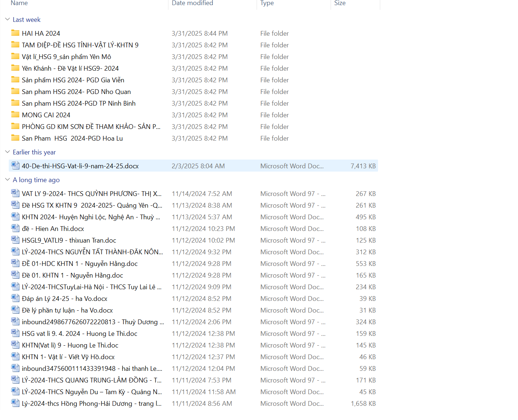Click the MONG CAI 2024 folder icon
The height and width of the screenshot is (420, 518).
15,115
